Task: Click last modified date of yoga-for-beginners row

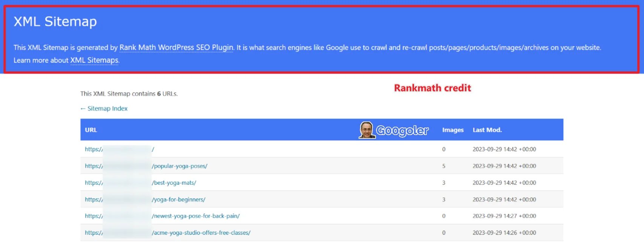Action: tap(504, 200)
